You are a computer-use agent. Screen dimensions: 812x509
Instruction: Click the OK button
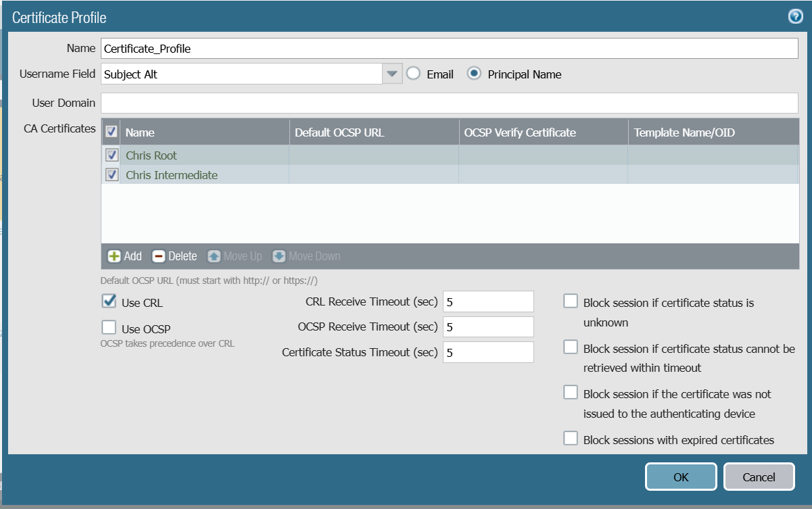[681, 477]
